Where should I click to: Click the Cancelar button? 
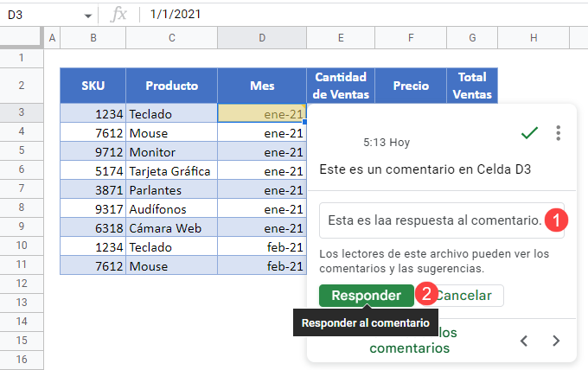click(x=463, y=296)
